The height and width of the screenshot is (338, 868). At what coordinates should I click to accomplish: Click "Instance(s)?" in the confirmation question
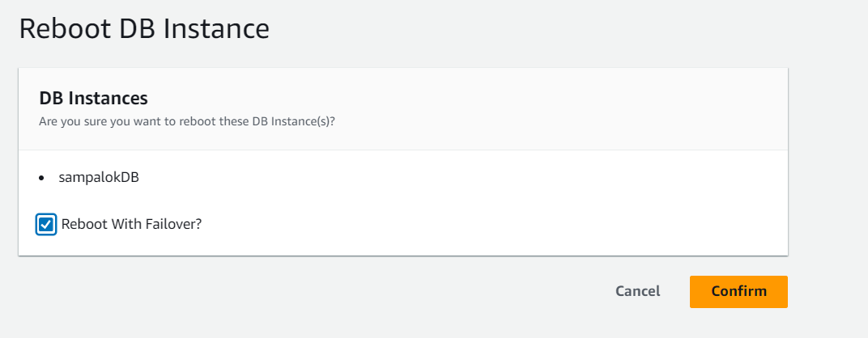coord(304,121)
